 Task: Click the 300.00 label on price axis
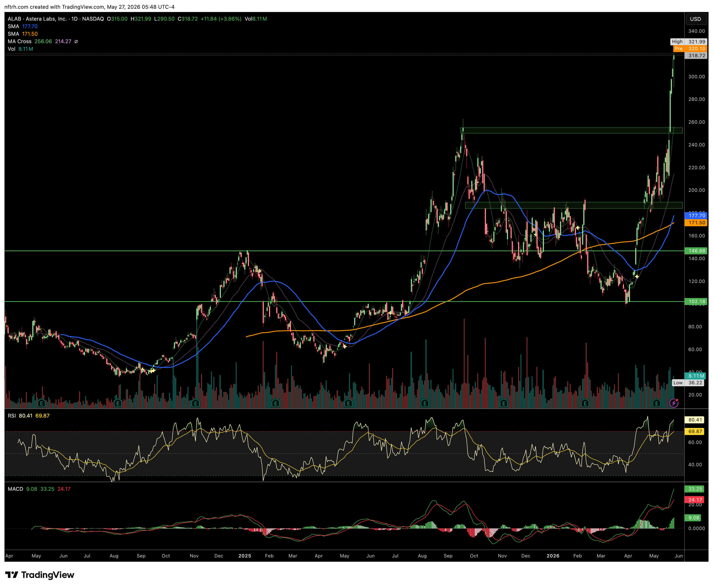[x=697, y=77]
